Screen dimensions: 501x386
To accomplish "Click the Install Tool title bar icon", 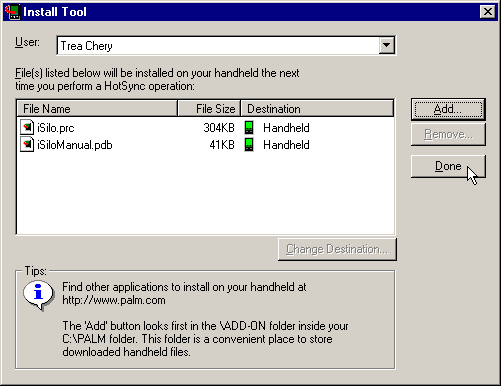I will [12, 12].
